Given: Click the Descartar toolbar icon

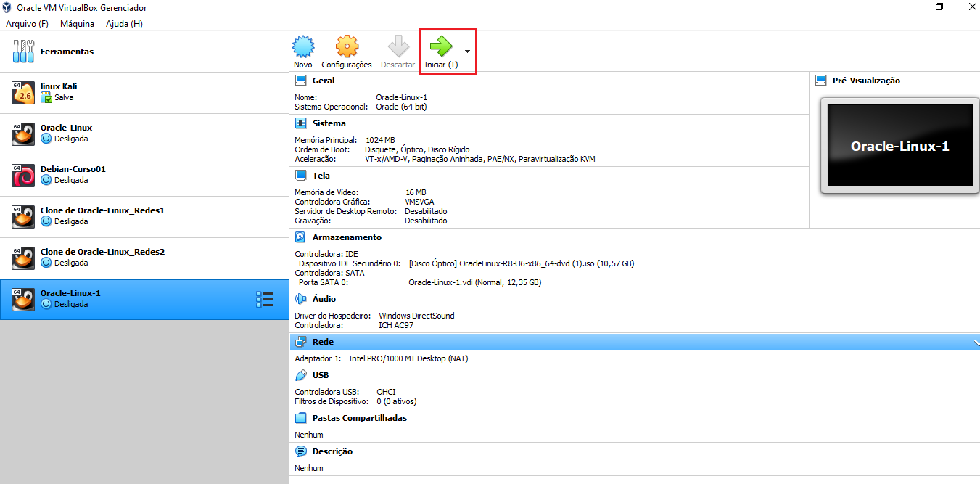Looking at the screenshot, I should tap(398, 47).
